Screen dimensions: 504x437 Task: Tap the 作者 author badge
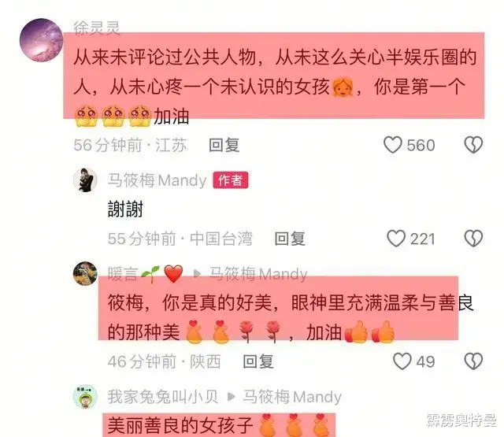(x=231, y=180)
